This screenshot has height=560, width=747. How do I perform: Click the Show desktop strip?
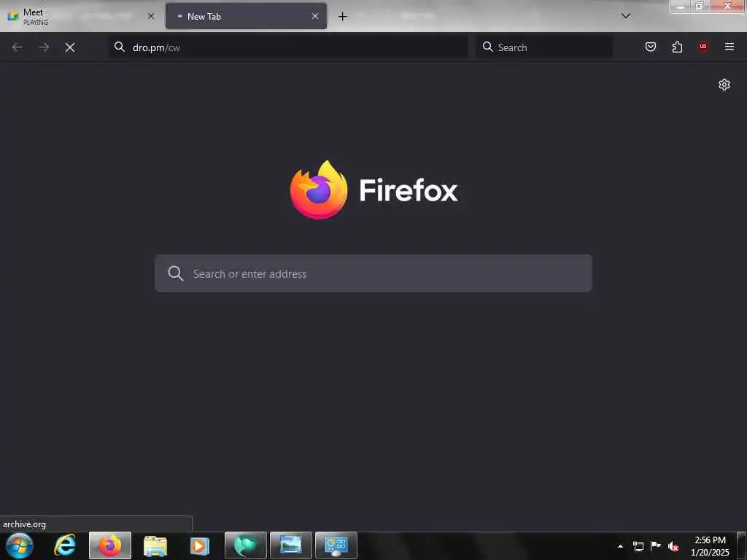(x=742, y=545)
